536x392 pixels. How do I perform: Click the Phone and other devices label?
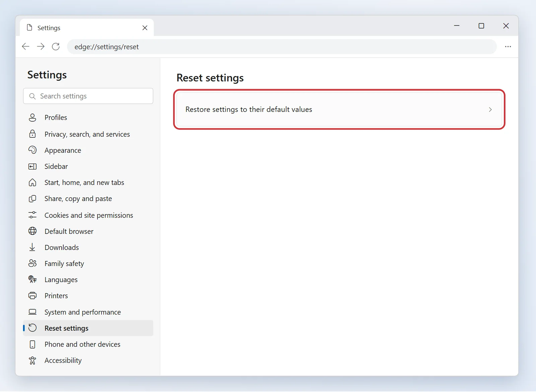pyautogui.click(x=82, y=344)
